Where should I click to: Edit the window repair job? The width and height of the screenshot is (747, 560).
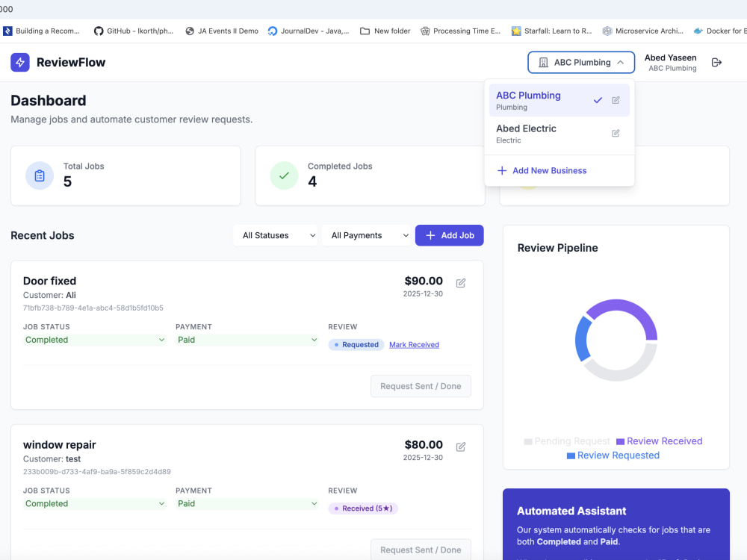(461, 447)
